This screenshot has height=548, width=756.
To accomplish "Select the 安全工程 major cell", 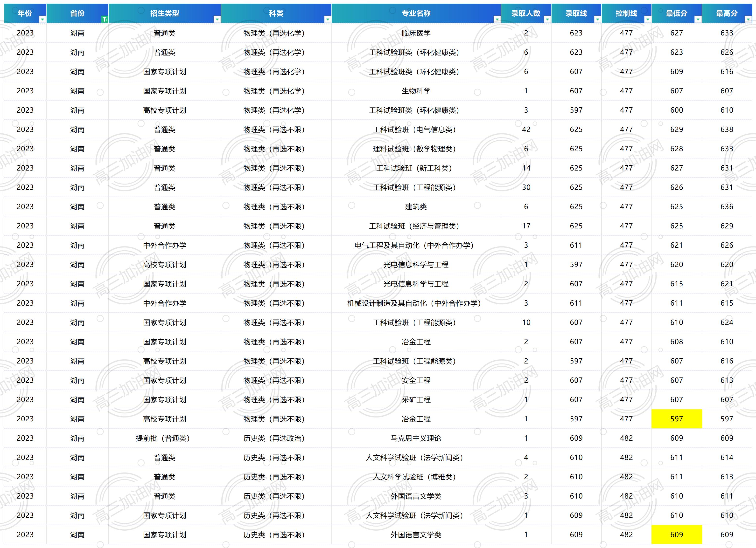I will coord(416,380).
